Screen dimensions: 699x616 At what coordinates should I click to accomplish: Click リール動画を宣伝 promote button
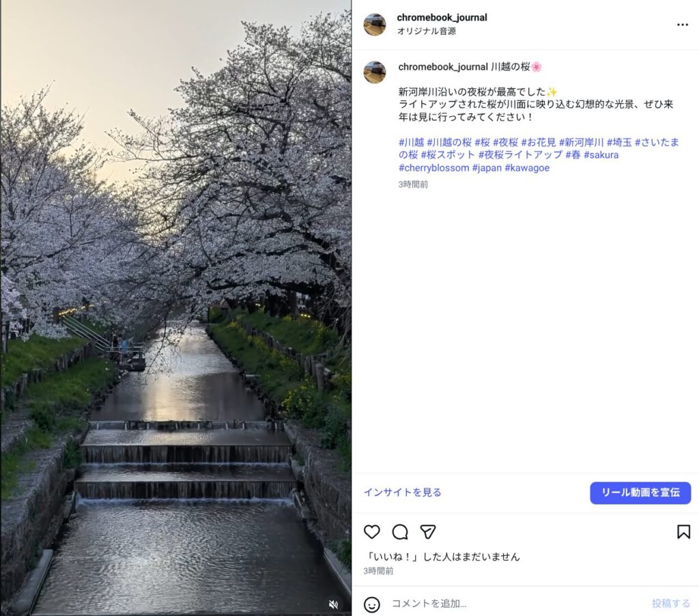click(x=640, y=493)
